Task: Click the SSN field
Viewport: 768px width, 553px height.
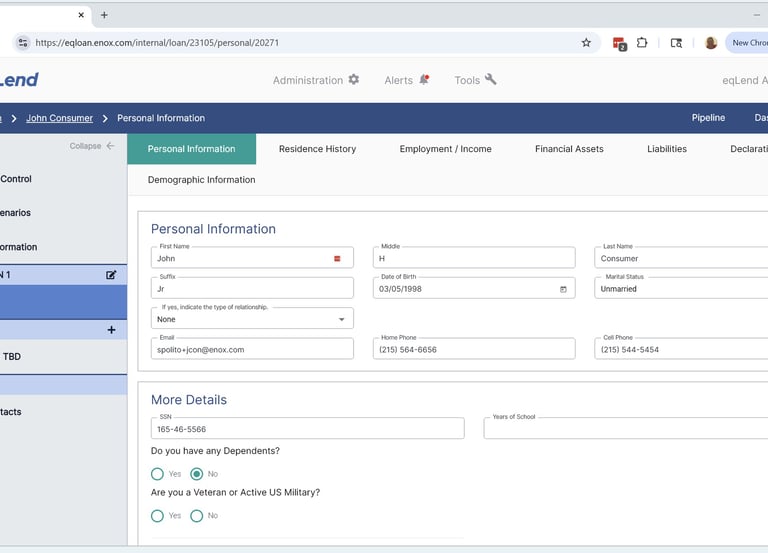Action: point(308,429)
